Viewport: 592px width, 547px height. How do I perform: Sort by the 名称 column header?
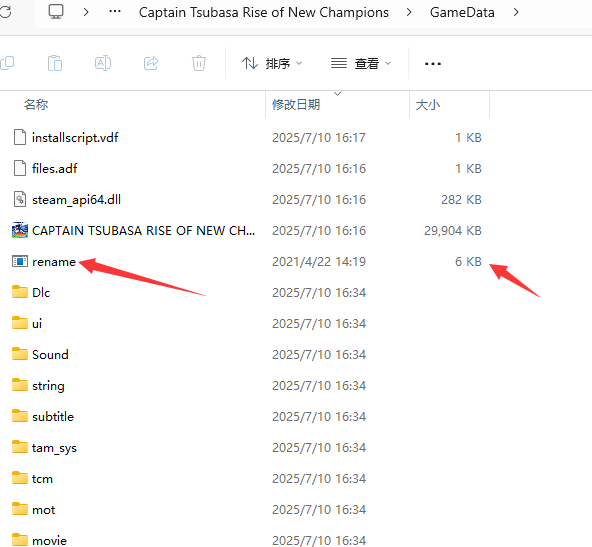click(36, 105)
